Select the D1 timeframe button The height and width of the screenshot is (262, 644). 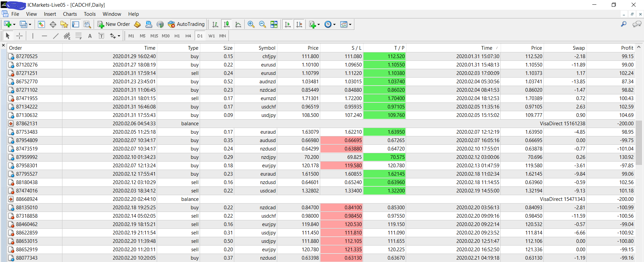point(200,36)
